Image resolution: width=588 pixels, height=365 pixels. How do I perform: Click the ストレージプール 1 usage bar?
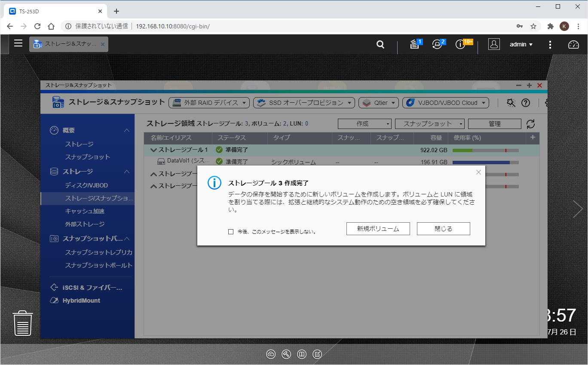point(485,150)
